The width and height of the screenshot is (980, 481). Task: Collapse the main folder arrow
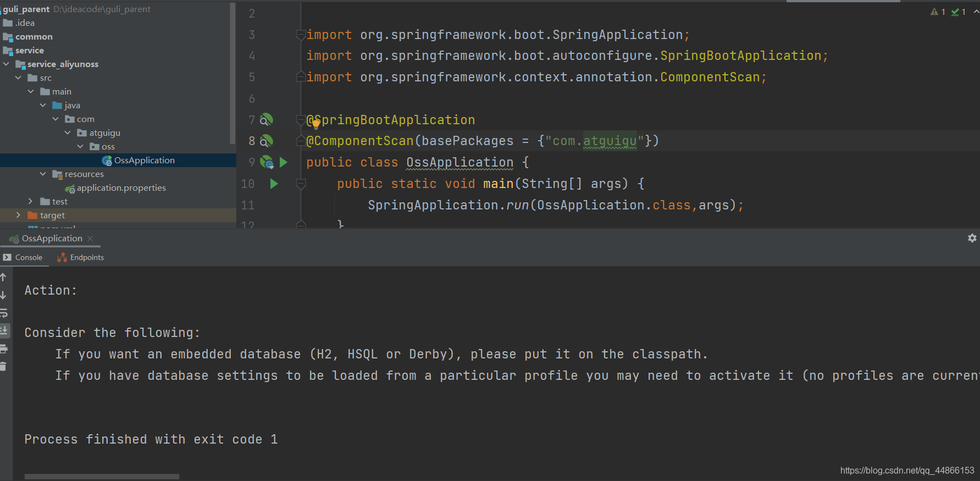point(31,92)
